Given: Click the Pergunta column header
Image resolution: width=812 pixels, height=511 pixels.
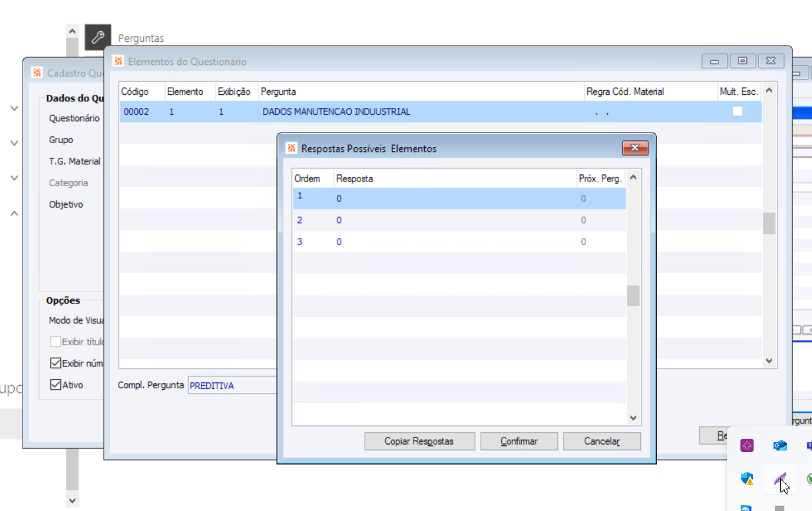Looking at the screenshot, I should tap(421, 91).
